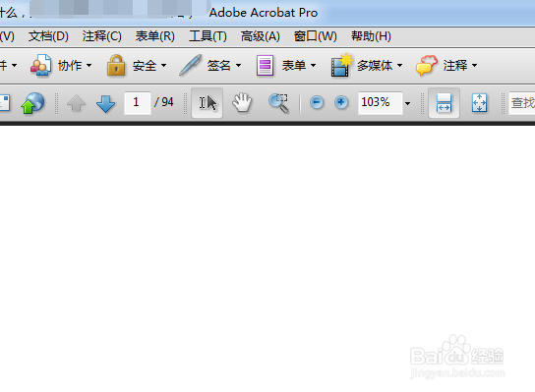Screen dimensions: 535x392
Task: Click the 协作 toolbar label
Action: click(70, 65)
